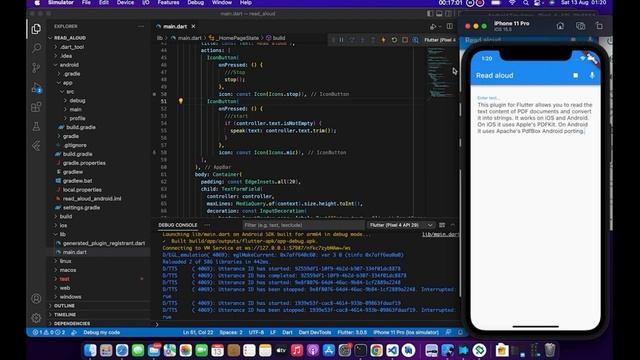Collapse the lib folder

click(62, 234)
